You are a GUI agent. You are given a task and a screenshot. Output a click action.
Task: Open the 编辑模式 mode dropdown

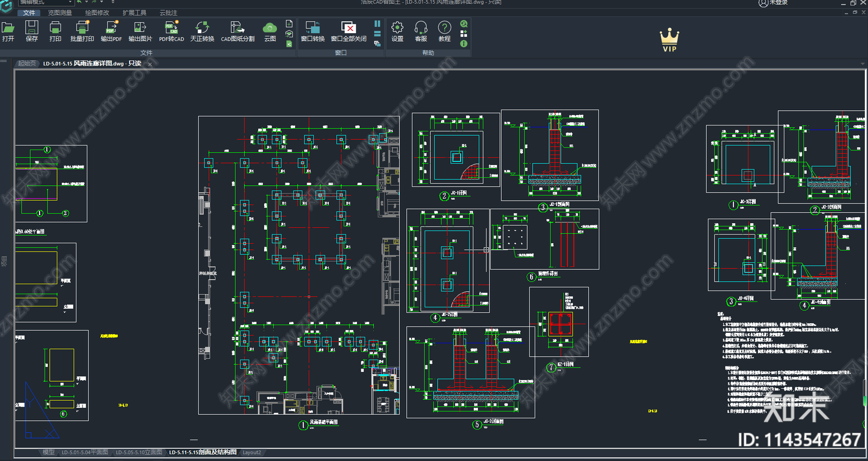click(46, 2)
